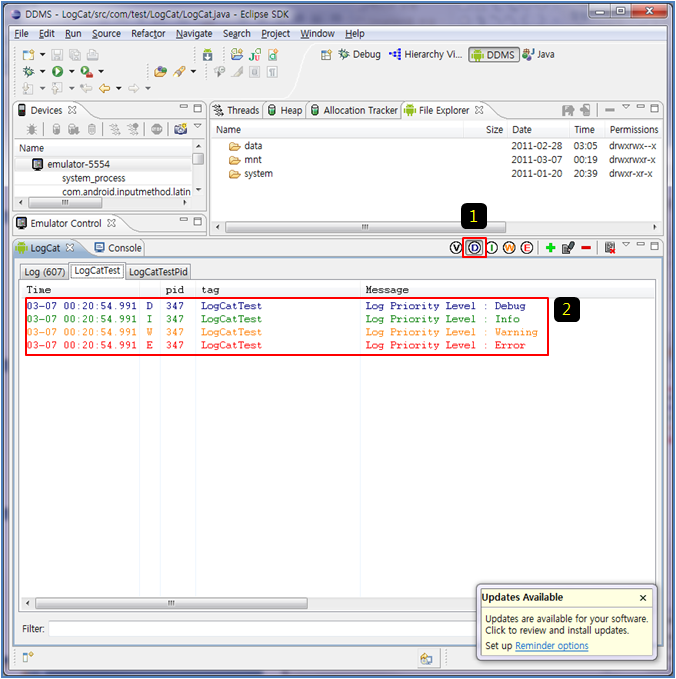Switch to the Console tab
This screenshot has width=676, height=679.
click(x=118, y=248)
